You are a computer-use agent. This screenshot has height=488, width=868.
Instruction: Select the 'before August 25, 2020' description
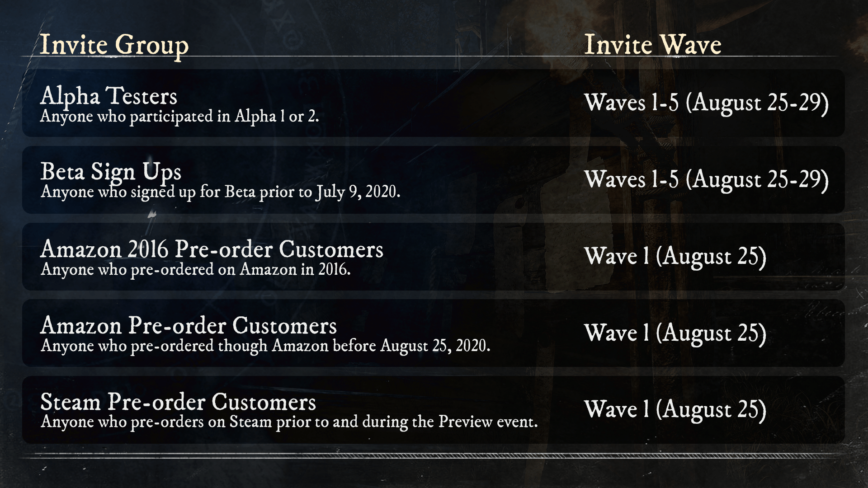[x=265, y=346]
